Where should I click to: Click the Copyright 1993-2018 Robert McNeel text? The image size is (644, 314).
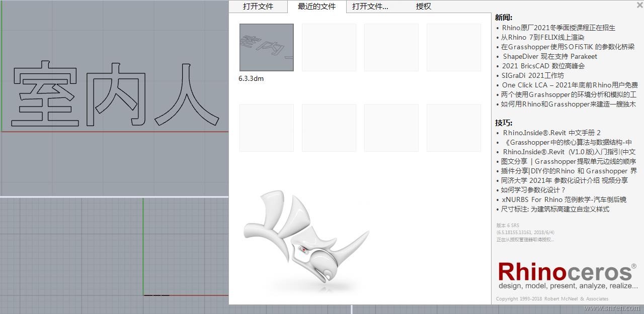pyautogui.click(x=552, y=299)
